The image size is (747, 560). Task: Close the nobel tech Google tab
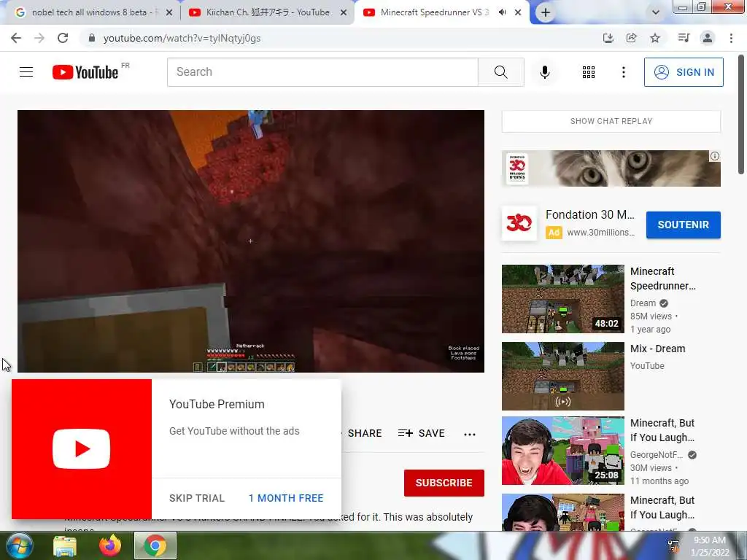(169, 13)
